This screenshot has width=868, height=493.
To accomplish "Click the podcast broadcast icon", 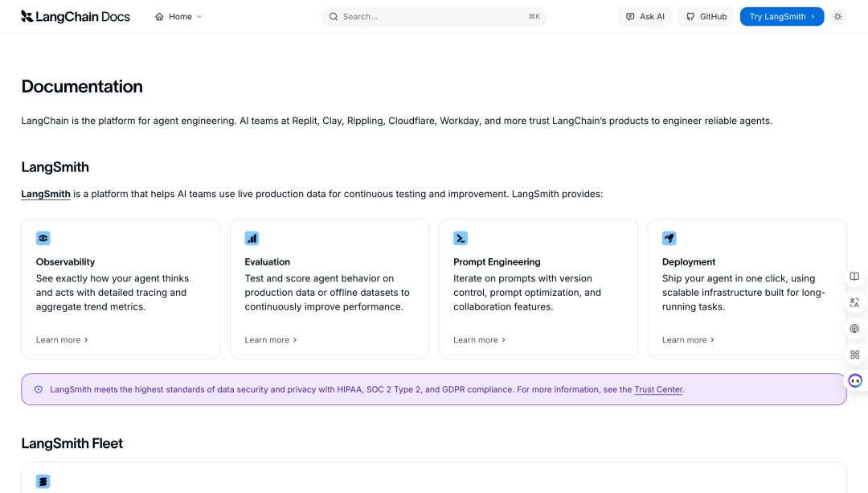I will (854, 328).
